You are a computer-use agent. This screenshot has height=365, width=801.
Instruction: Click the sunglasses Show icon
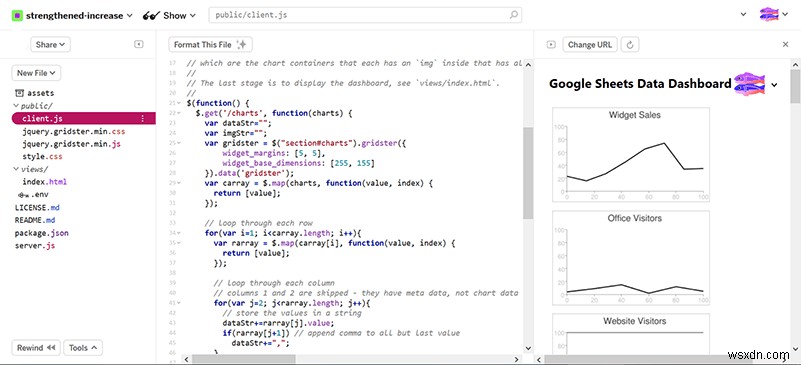(151, 15)
